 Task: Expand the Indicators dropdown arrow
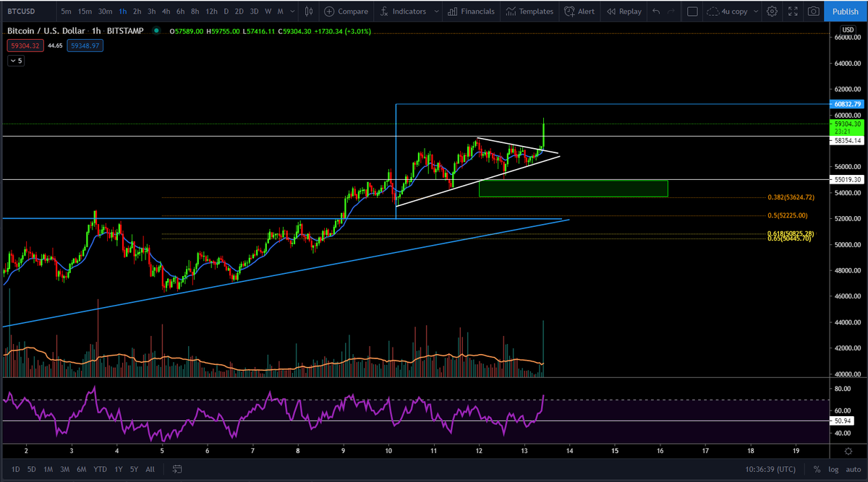436,11
